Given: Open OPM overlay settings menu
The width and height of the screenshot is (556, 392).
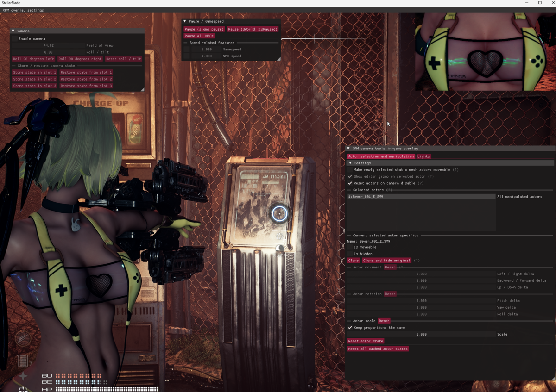Looking at the screenshot, I should pos(23,10).
